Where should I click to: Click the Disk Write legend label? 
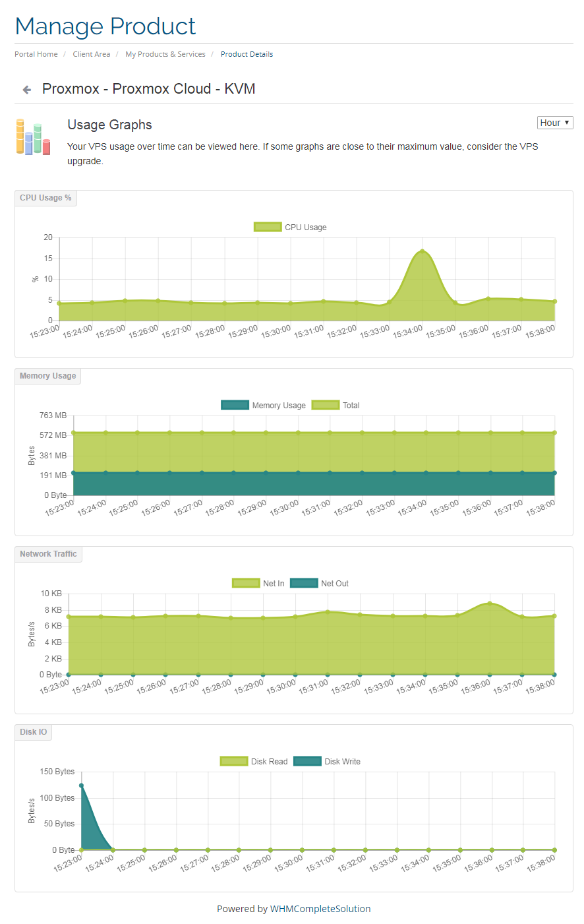[x=343, y=761]
